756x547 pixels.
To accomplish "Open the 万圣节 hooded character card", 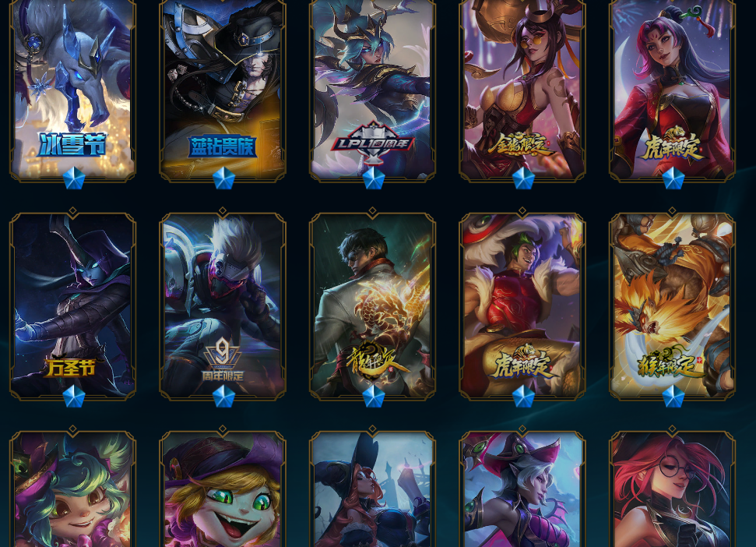I will [73, 306].
